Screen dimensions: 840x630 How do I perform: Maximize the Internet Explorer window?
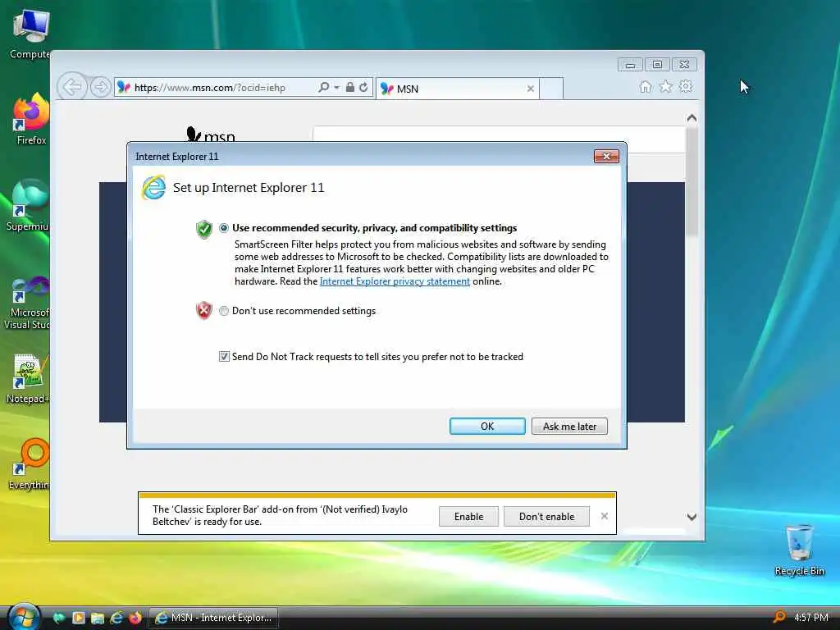pyautogui.click(x=657, y=65)
